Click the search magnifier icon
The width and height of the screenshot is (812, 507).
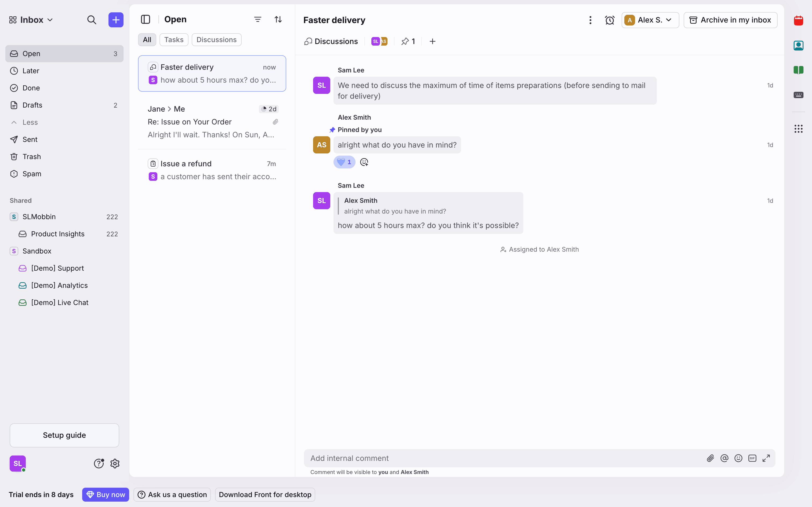[92, 20]
